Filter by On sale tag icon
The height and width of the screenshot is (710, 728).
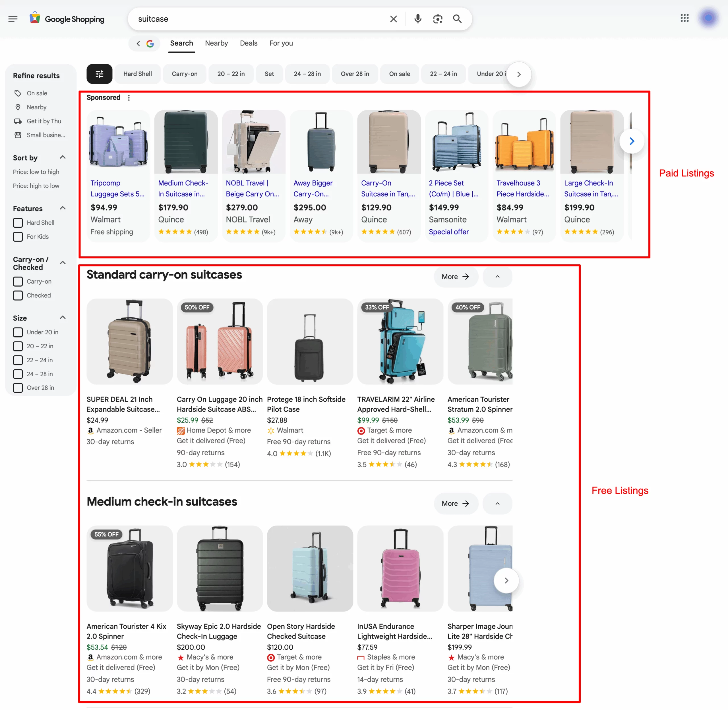coord(18,93)
